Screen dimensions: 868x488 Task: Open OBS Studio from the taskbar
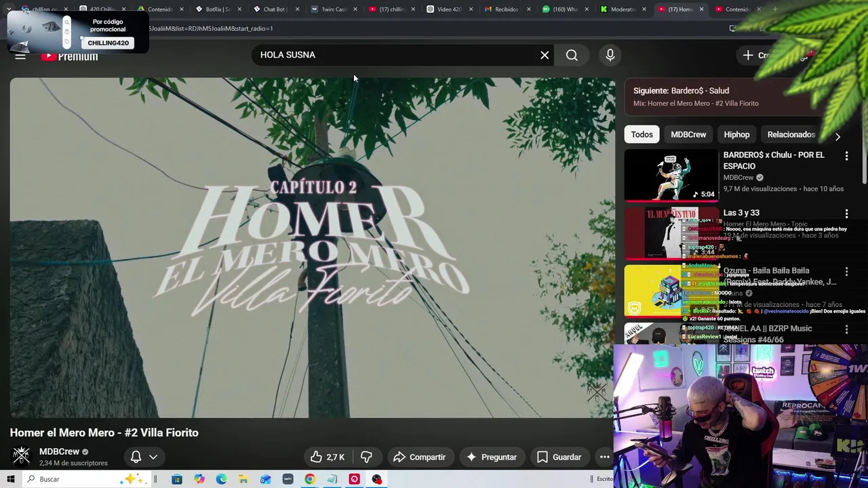click(x=376, y=479)
